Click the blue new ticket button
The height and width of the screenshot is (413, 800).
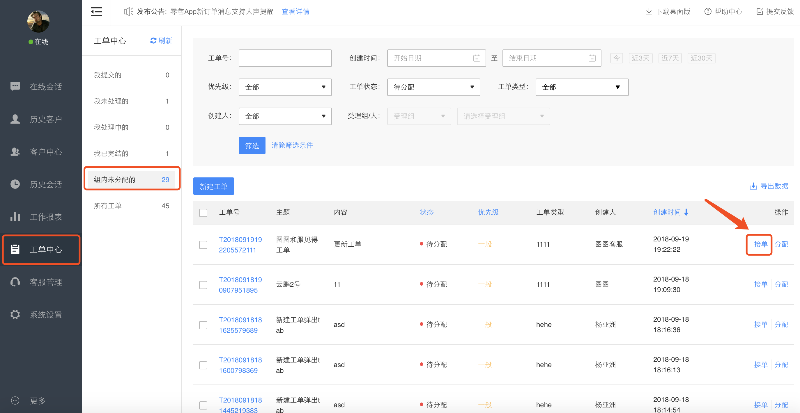click(x=213, y=186)
